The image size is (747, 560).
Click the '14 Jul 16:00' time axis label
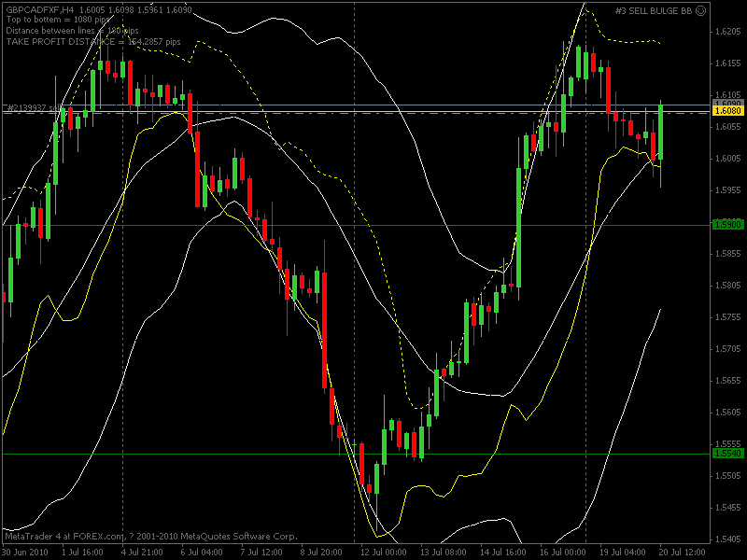click(x=502, y=553)
